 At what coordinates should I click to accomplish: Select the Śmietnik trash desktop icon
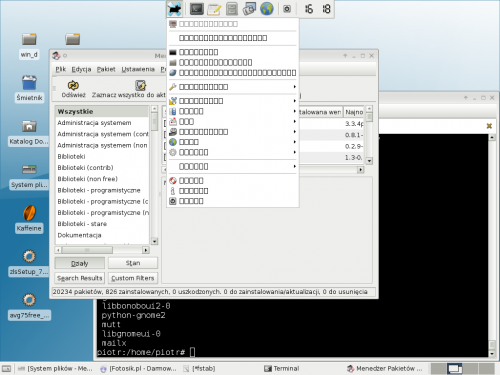point(29,83)
